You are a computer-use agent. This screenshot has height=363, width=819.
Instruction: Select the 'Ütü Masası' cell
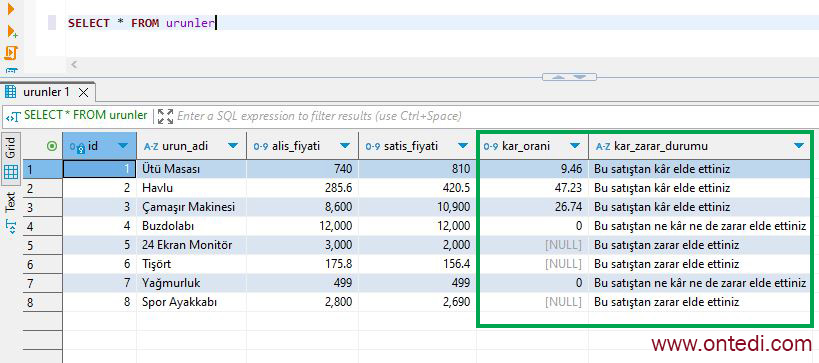point(192,170)
